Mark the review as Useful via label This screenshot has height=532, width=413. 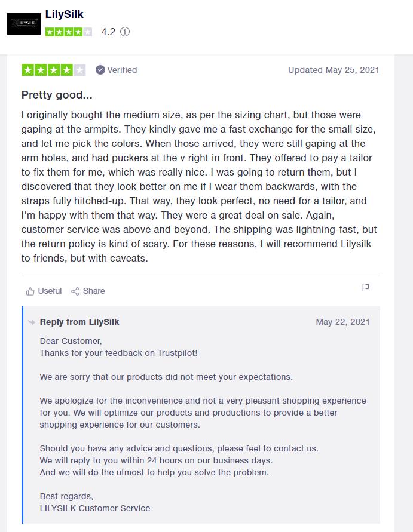tap(50, 291)
